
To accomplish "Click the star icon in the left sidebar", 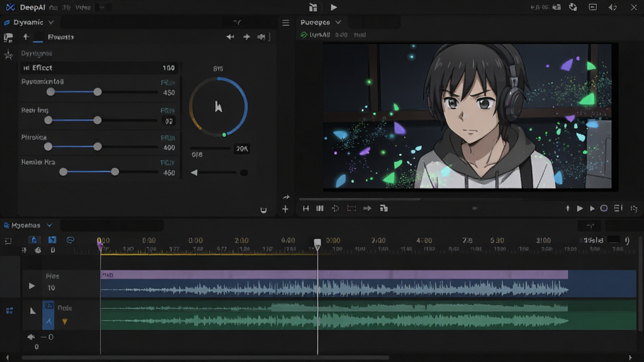I will click(8, 55).
